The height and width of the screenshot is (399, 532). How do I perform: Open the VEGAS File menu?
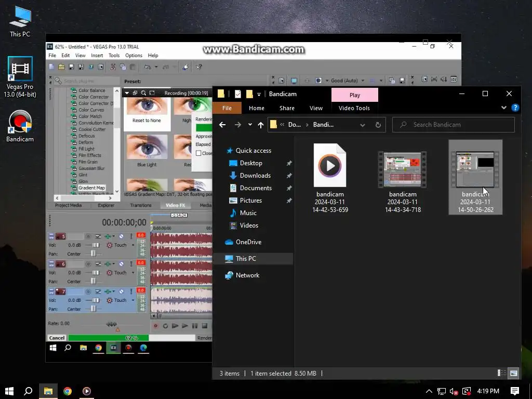click(x=52, y=55)
